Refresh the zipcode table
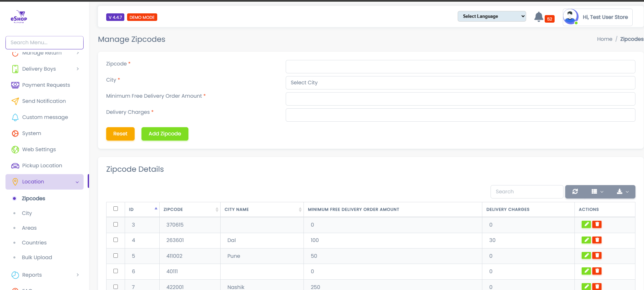644x290 pixels. pyautogui.click(x=575, y=192)
